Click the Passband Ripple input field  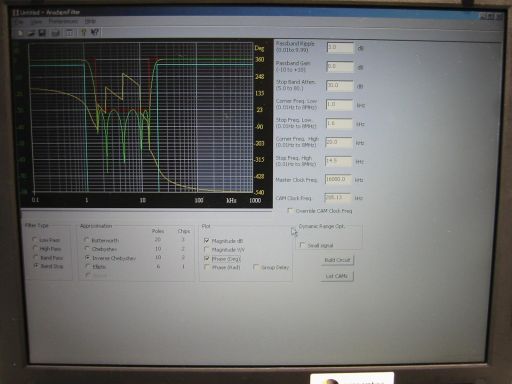(x=340, y=48)
